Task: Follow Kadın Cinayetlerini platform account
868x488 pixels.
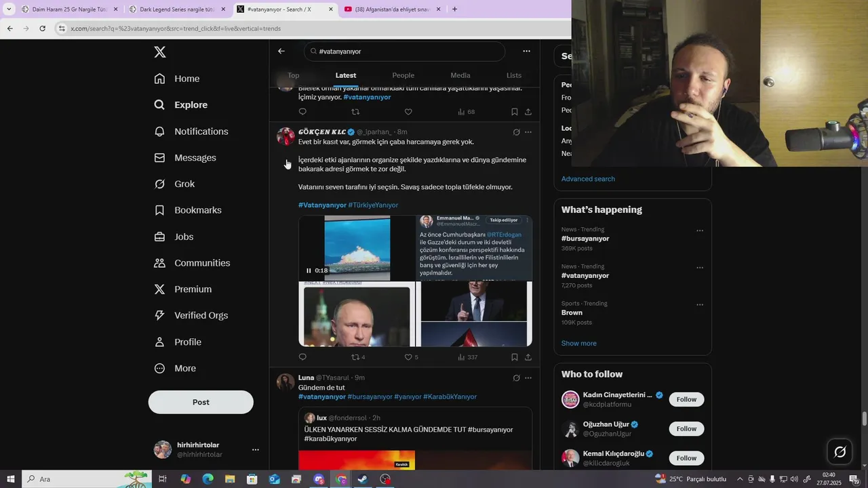Action: click(x=686, y=400)
